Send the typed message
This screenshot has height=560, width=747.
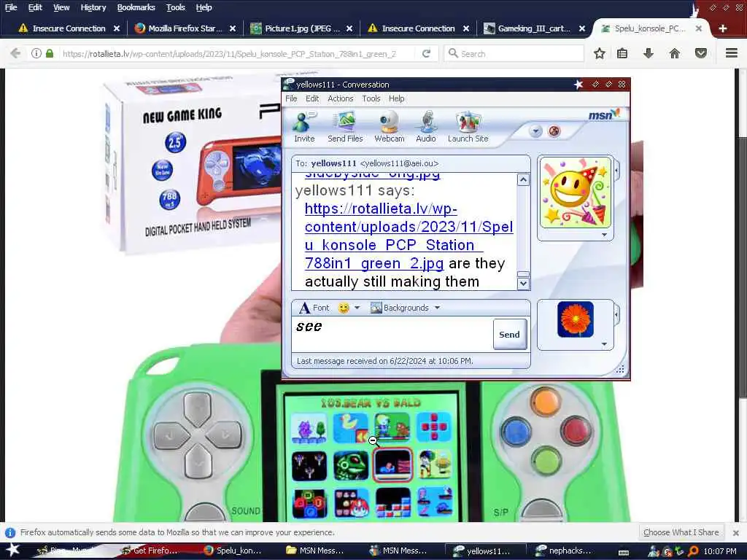509,334
